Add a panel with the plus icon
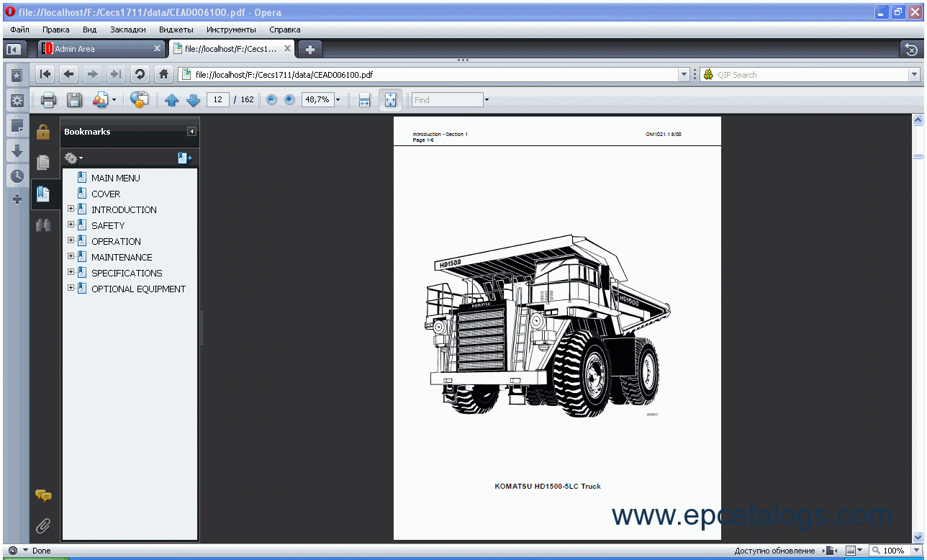Screen dimensions: 927x560 click(17, 199)
